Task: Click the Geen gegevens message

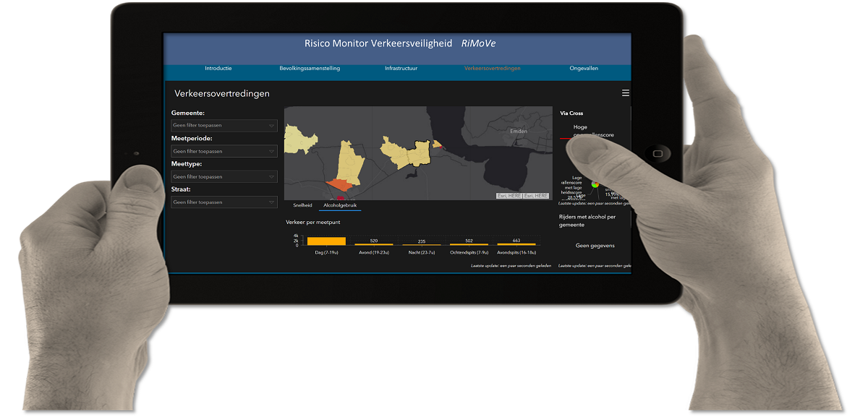Action: click(595, 246)
